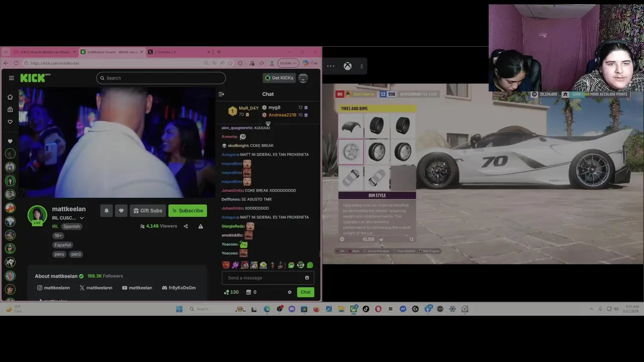The width and height of the screenshot is (644, 362).
Task: Open TikTok from the taskbar
Action: [x=366, y=309]
